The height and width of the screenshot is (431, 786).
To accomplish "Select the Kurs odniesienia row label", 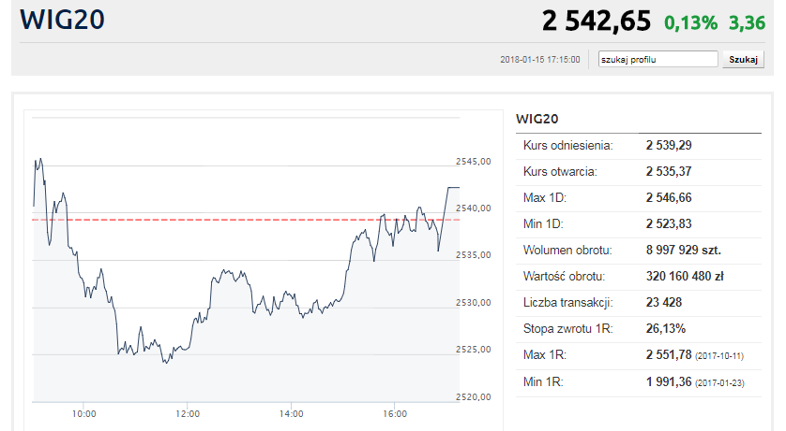I will [568, 146].
